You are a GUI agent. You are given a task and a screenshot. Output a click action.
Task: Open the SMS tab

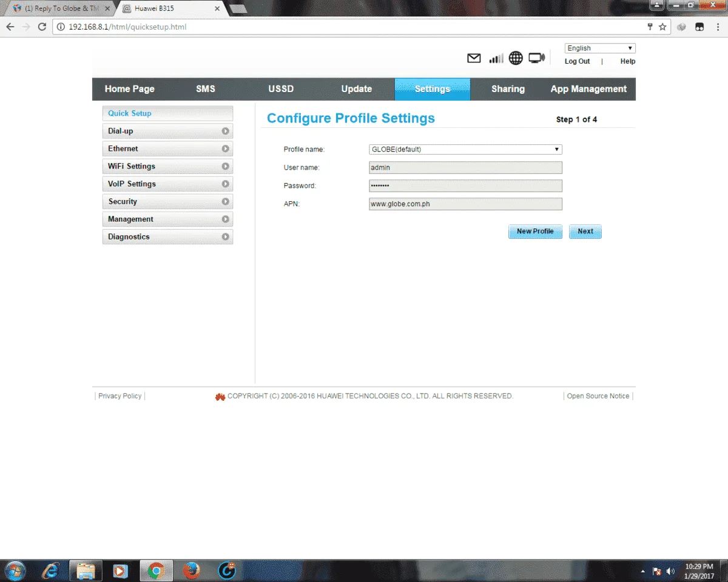pos(206,89)
